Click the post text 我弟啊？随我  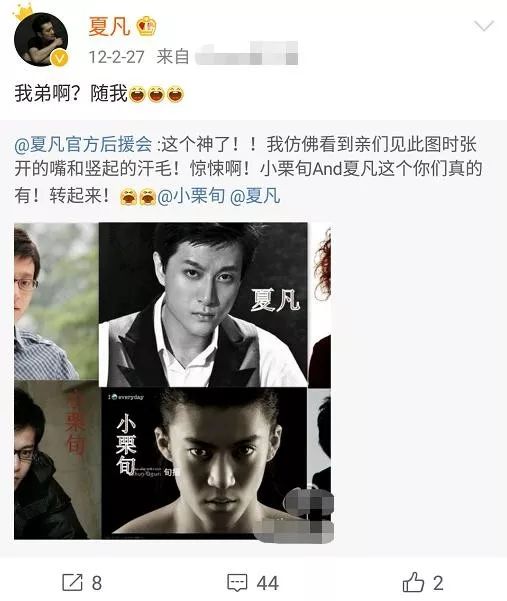(71, 94)
